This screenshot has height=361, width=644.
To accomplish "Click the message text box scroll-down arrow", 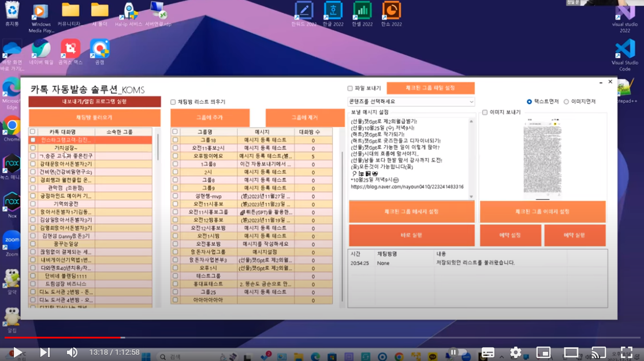I will tap(471, 197).
